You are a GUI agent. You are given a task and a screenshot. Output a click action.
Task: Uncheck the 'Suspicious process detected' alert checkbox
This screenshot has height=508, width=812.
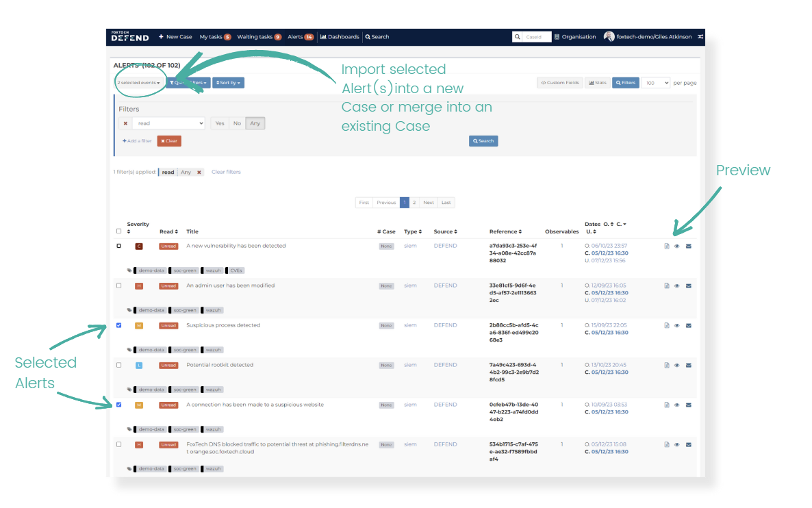click(x=119, y=325)
